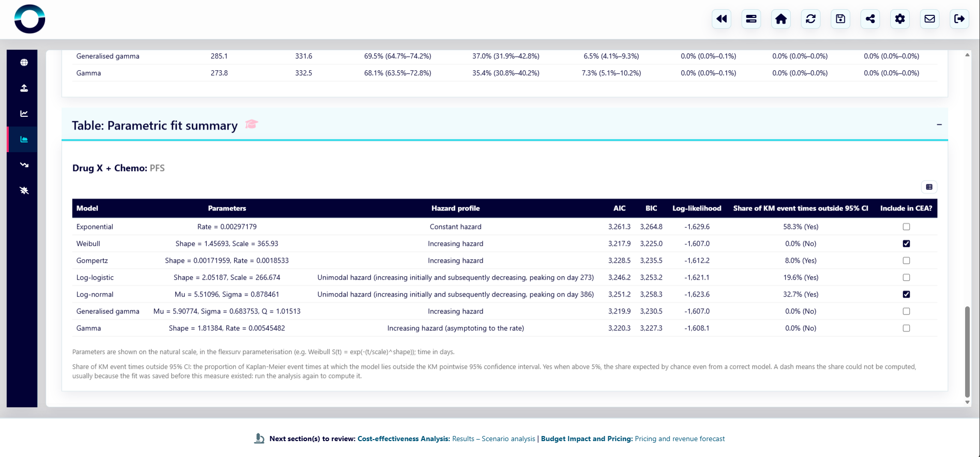Screen dimensions: 980x457
Task: Click the BIC column header
Action: (651, 209)
